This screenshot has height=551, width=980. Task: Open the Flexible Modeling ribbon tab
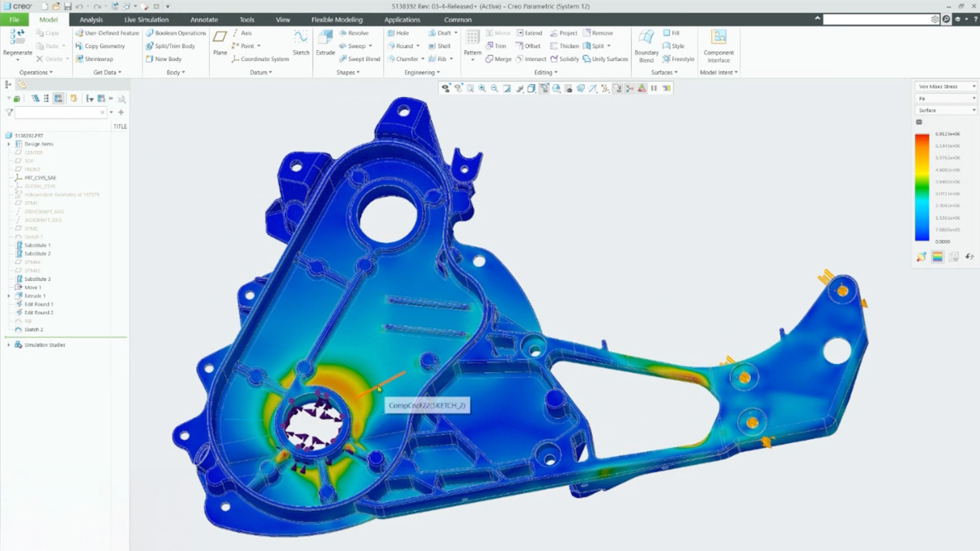pyautogui.click(x=337, y=19)
